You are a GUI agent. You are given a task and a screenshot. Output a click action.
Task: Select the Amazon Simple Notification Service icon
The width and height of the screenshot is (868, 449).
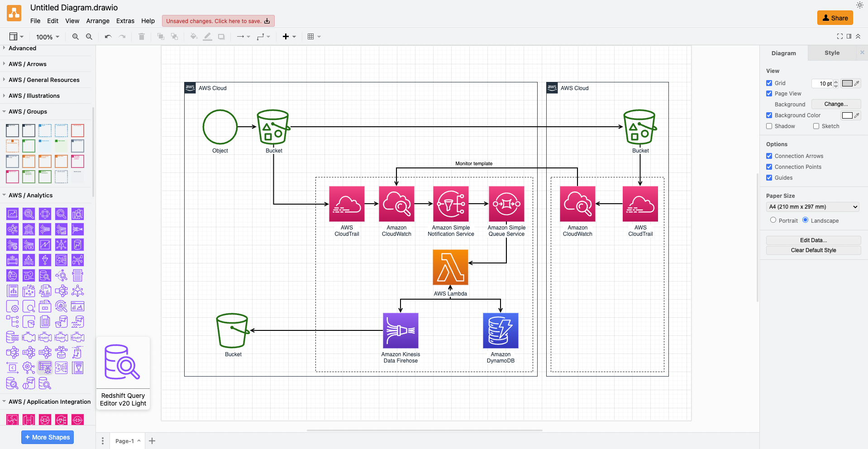[x=451, y=204]
